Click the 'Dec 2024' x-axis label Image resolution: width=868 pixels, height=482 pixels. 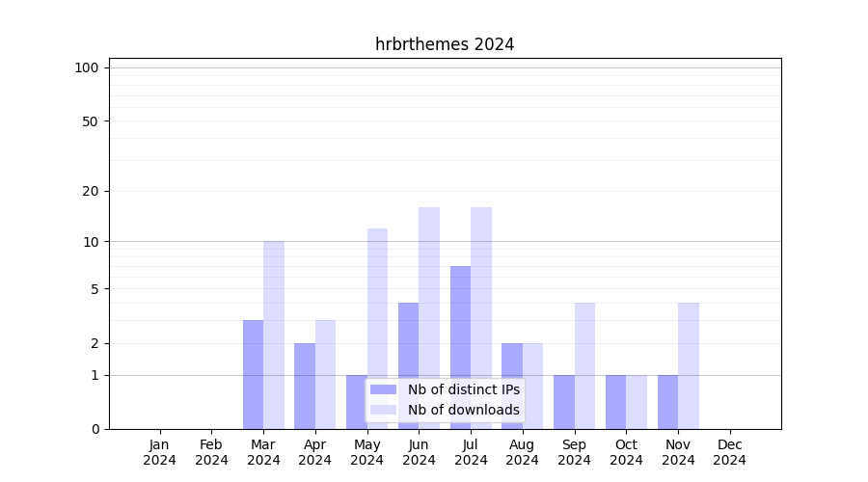point(730,452)
